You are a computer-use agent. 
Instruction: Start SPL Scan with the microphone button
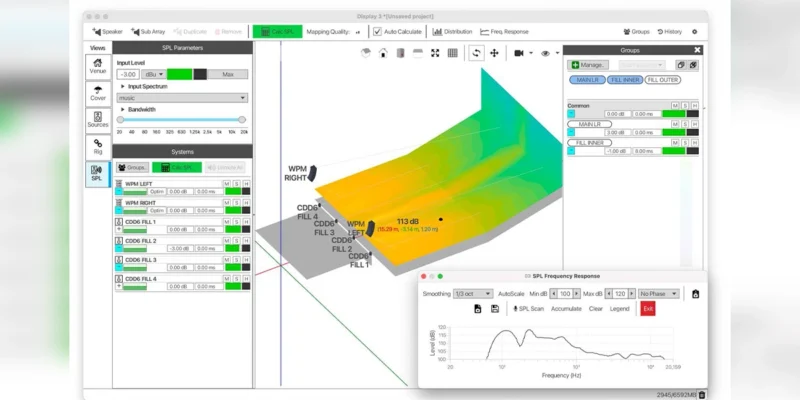[x=528, y=309]
